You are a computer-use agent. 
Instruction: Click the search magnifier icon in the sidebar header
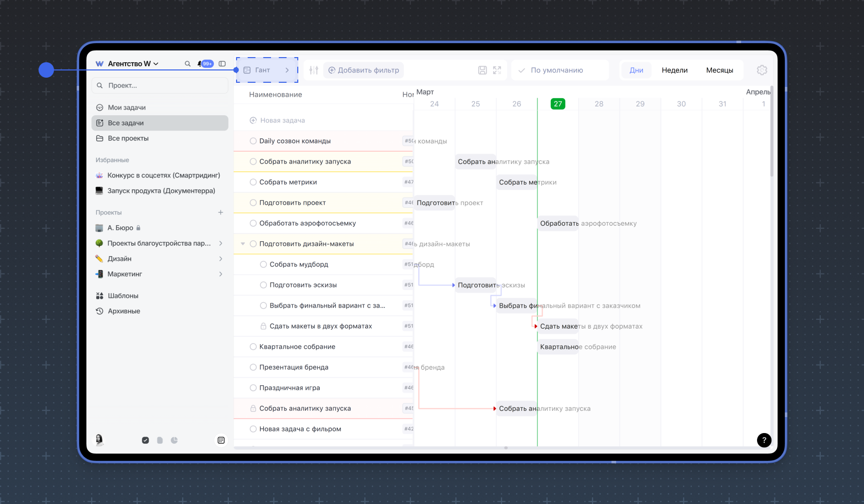tap(188, 64)
